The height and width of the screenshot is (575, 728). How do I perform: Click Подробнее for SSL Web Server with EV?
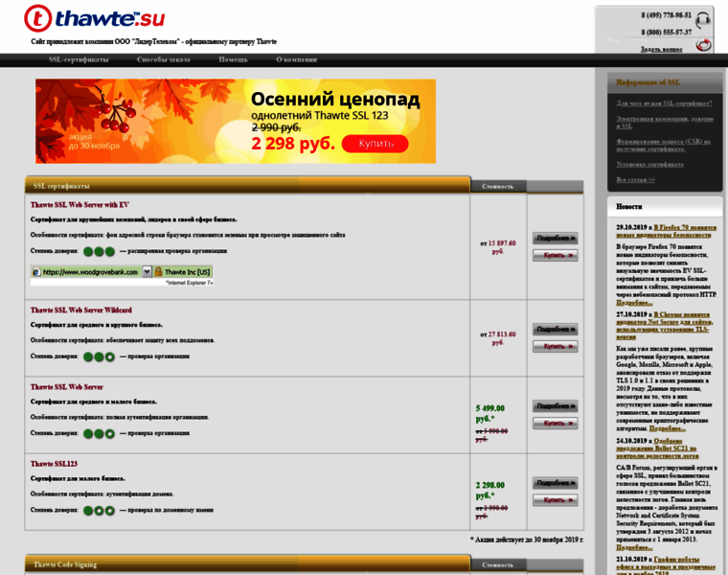pos(556,239)
